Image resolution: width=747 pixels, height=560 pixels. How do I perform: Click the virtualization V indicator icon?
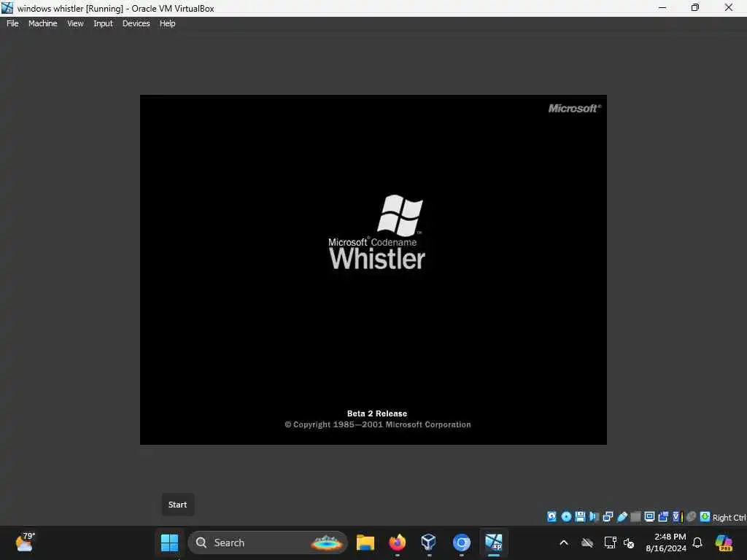point(678,517)
